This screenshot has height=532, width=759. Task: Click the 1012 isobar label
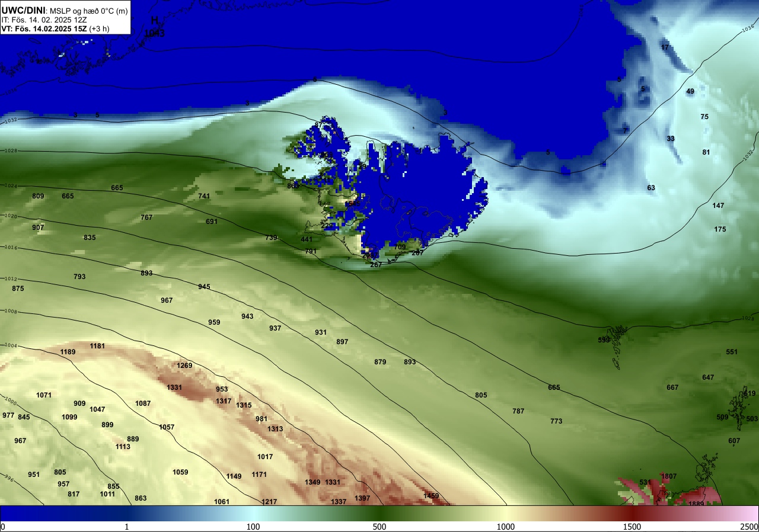(x=9, y=278)
